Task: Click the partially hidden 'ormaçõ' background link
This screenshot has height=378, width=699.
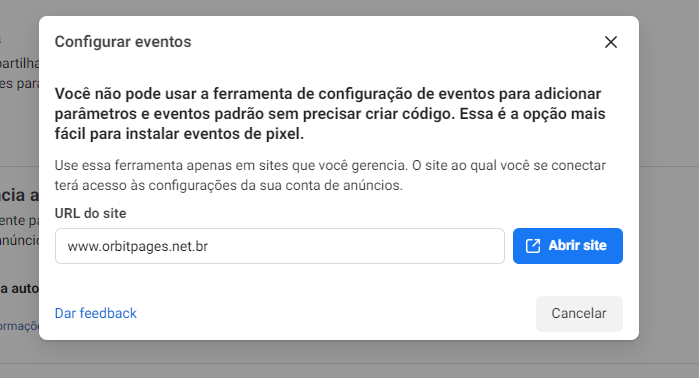Action: (x=20, y=326)
